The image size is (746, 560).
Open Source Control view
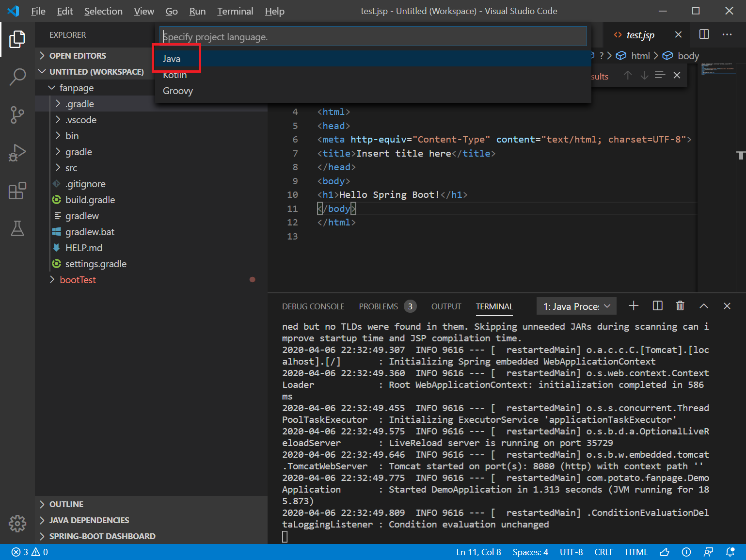17,115
